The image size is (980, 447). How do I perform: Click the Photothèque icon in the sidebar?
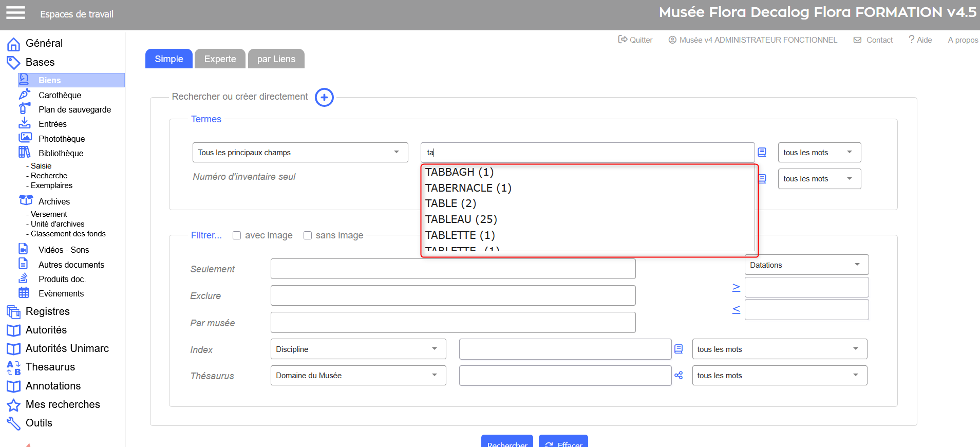(25, 138)
